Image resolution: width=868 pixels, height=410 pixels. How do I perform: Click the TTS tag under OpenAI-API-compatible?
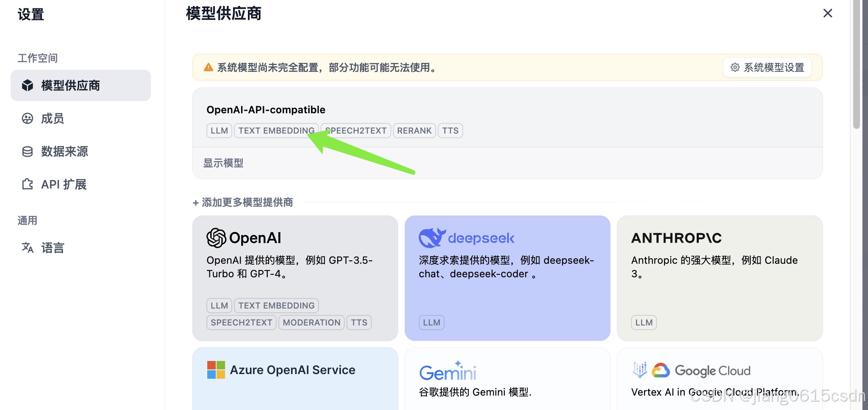(x=450, y=131)
